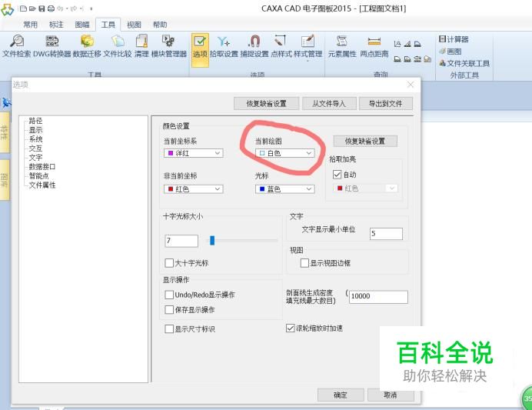Launch the 计算器 calculator

454,39
